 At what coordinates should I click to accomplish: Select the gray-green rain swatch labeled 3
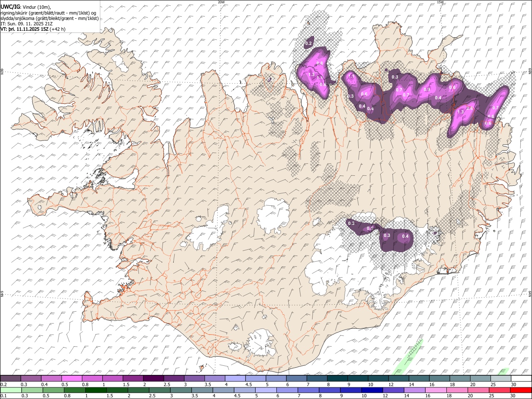[181, 390]
